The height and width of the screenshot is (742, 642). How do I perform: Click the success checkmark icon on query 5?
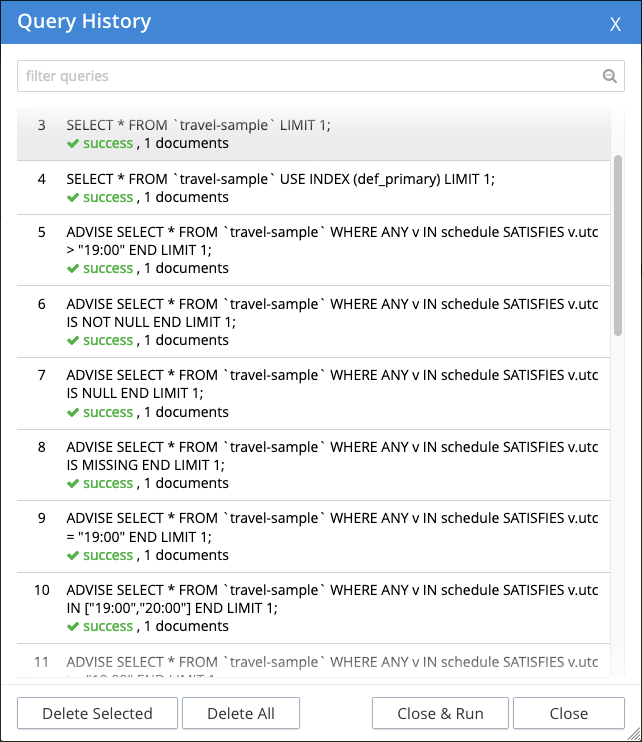(x=73, y=269)
